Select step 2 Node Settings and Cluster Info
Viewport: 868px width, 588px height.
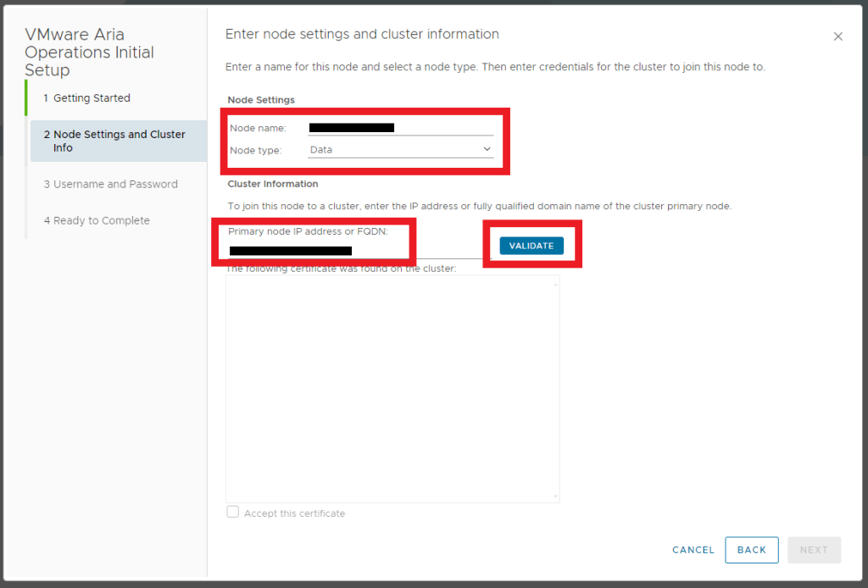[119, 141]
